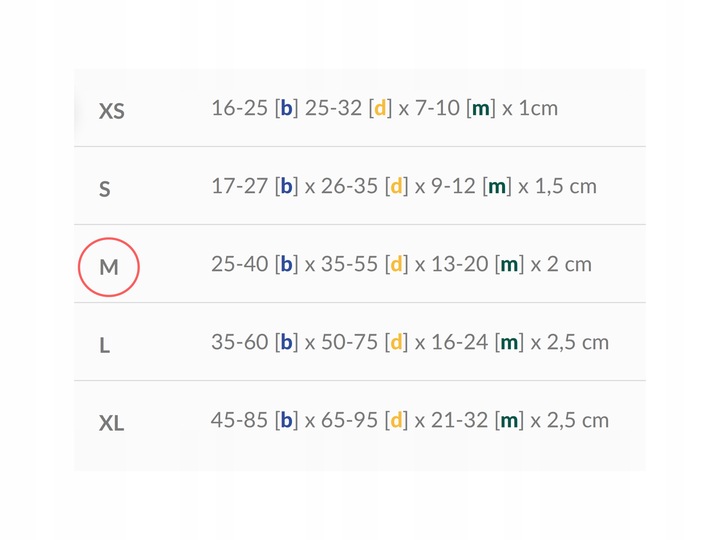Select the 25-40 range in M row

click(x=239, y=264)
